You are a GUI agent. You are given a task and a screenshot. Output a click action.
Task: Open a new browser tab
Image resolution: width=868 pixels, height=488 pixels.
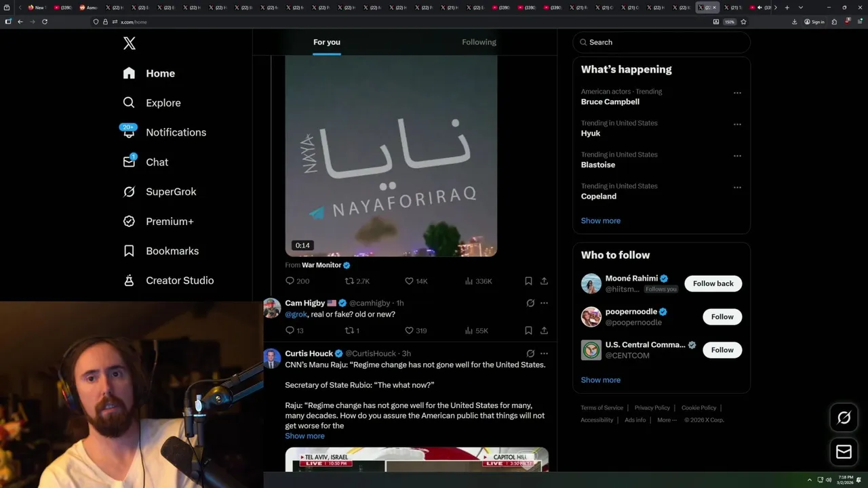[787, 7]
